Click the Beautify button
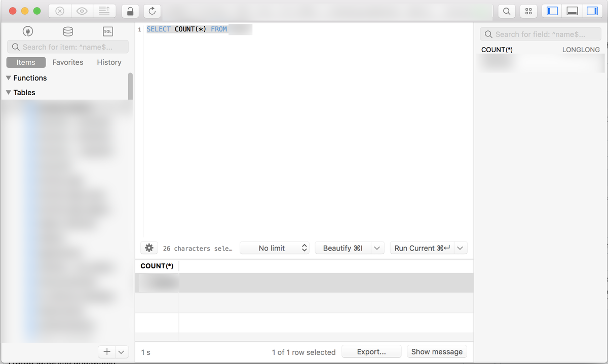Screen dimensions: 608x364 pos(343,248)
